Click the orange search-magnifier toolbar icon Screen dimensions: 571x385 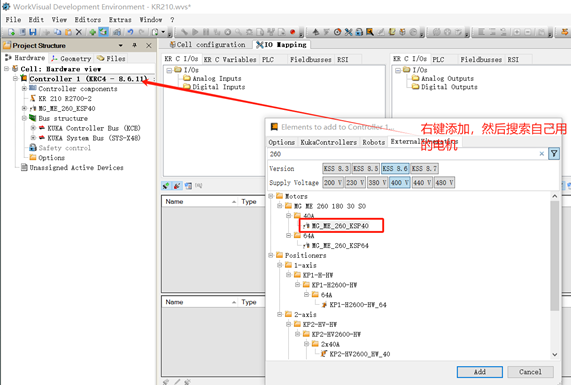click(370, 32)
